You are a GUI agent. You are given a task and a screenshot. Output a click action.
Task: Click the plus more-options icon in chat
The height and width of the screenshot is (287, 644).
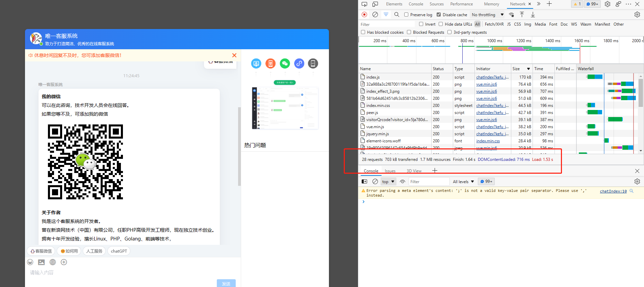(x=64, y=262)
